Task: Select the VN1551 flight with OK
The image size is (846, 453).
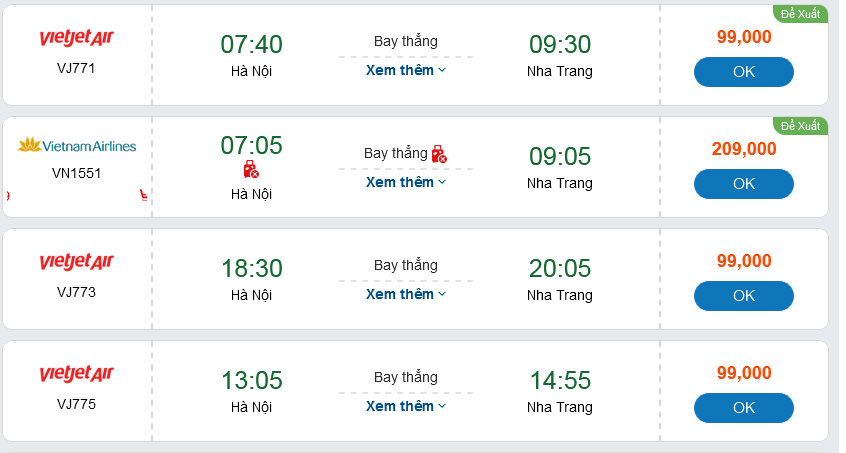Action: (743, 184)
